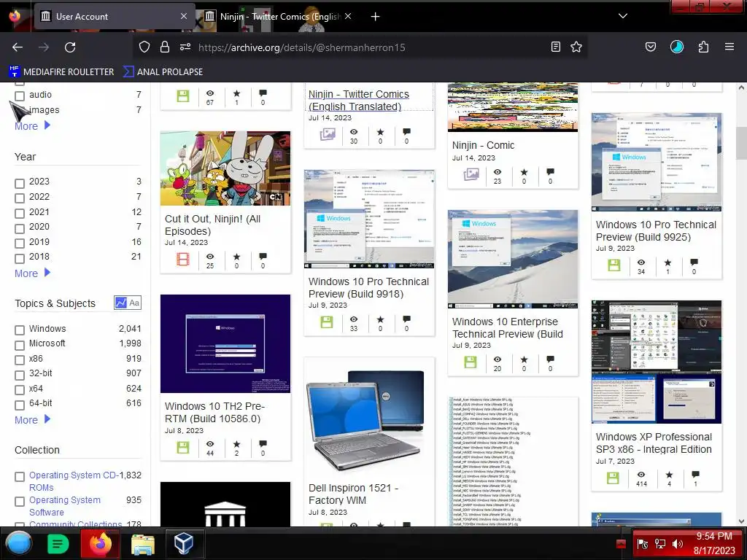Open the VirtualBox cube taskbar icon

[183, 543]
